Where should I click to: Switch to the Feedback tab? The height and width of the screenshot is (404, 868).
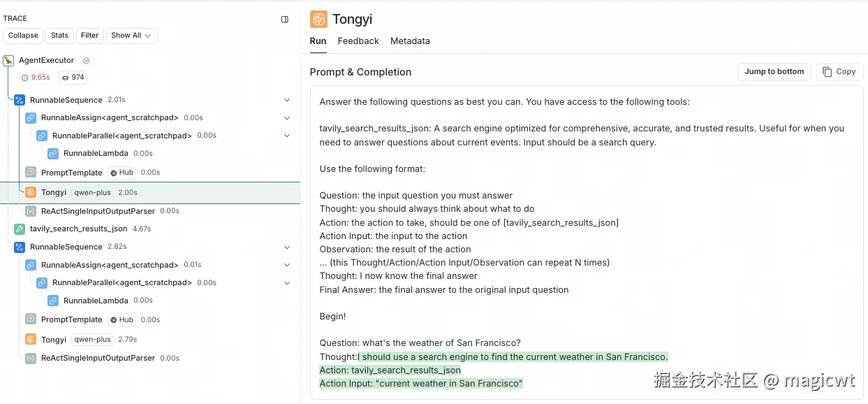coord(358,41)
